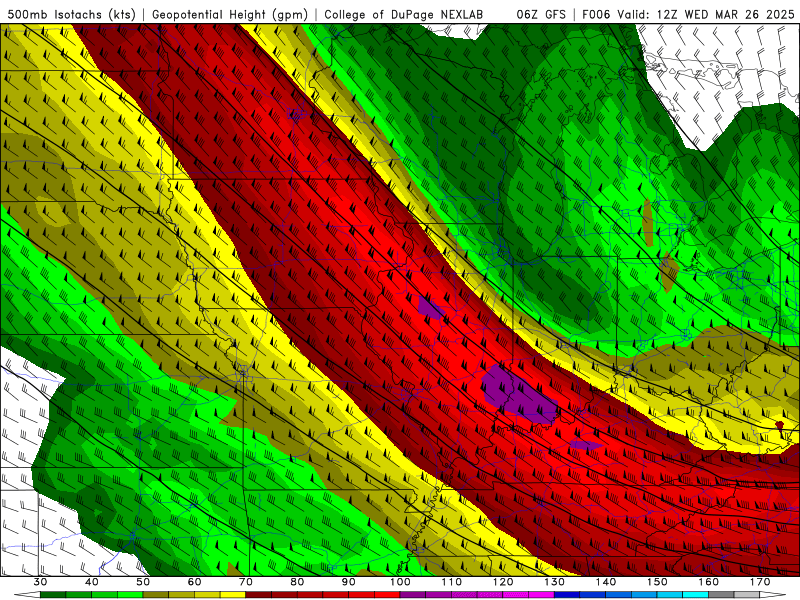Click the 80 label on the legend

(x=297, y=582)
